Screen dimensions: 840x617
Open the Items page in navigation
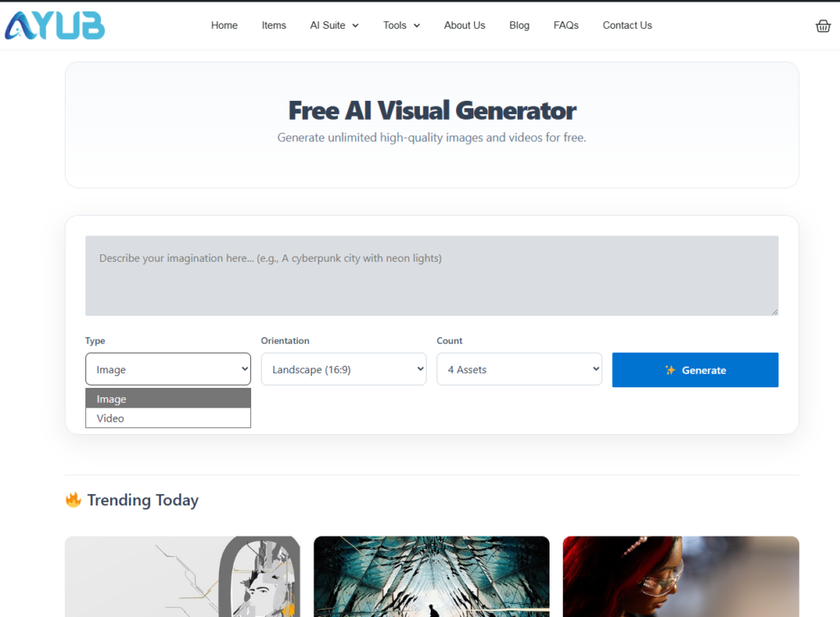274,25
